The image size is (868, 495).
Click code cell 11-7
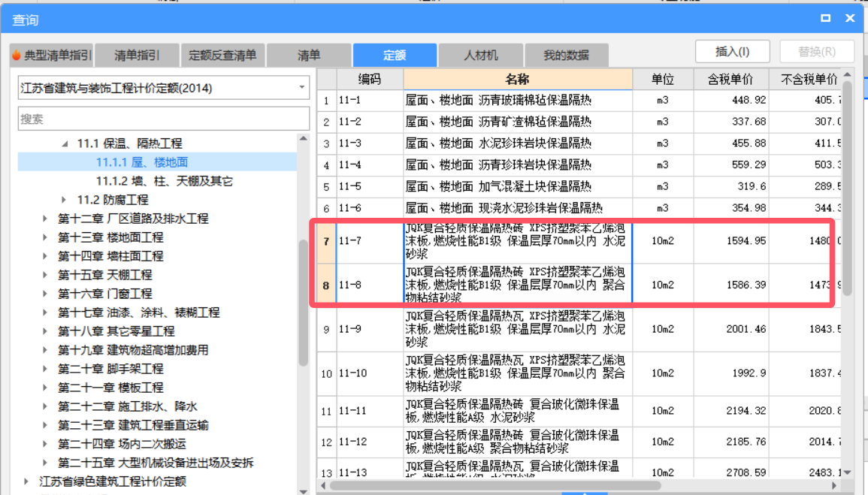point(370,241)
